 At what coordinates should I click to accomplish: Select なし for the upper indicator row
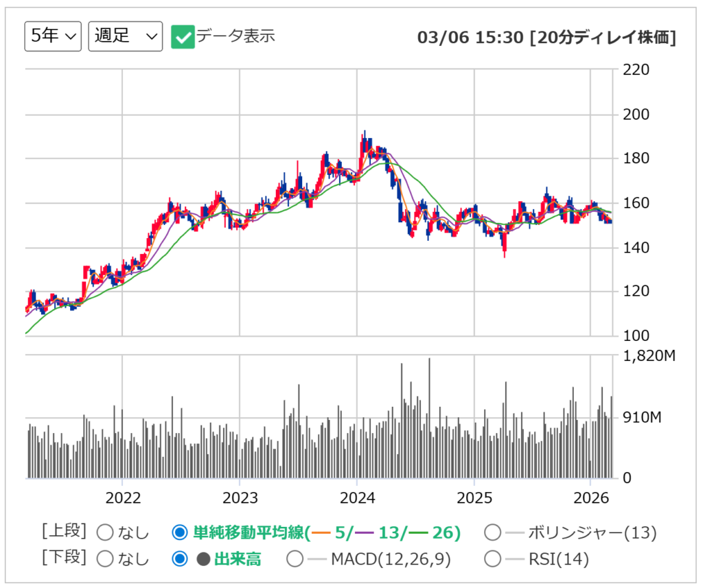coord(104,532)
